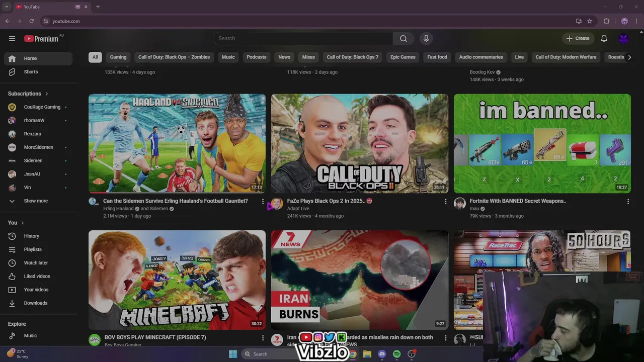The height and width of the screenshot is (362, 644).
Task: Open the notifications bell
Action: (x=604, y=39)
